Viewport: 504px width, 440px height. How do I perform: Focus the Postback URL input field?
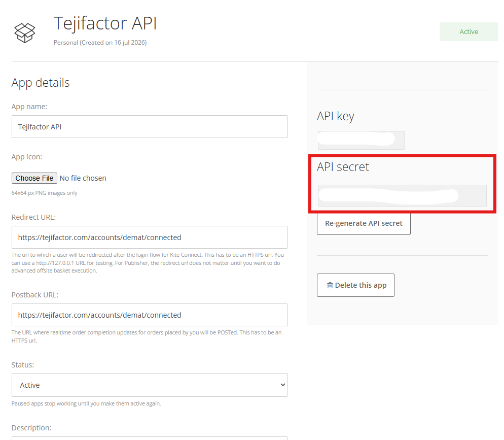[x=150, y=315]
